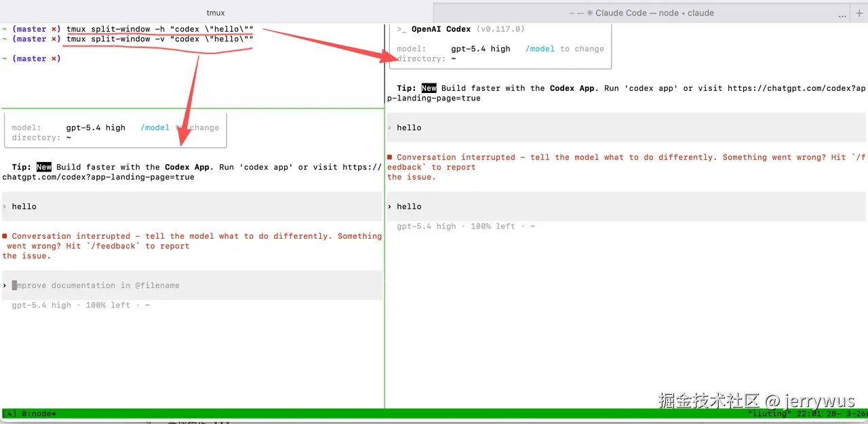Image resolution: width=868 pixels, height=424 pixels.
Task: Click right pane 'hello' prompt above status line
Action: [x=627, y=206]
